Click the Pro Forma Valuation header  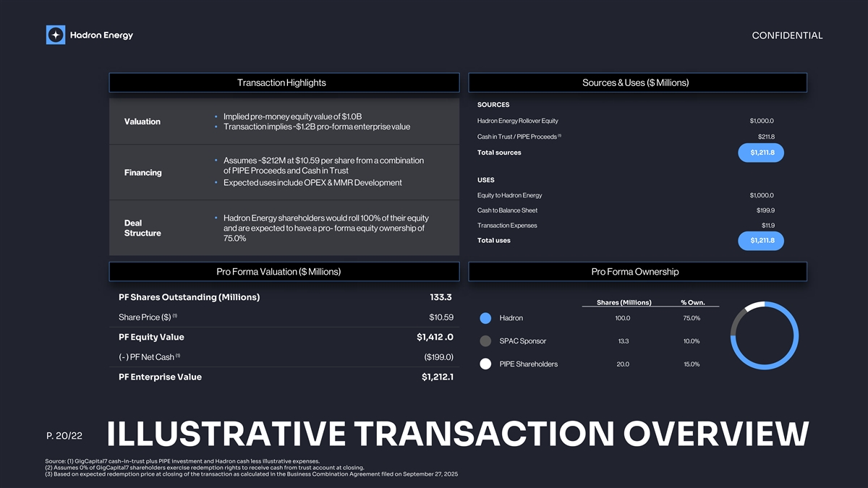tap(284, 272)
